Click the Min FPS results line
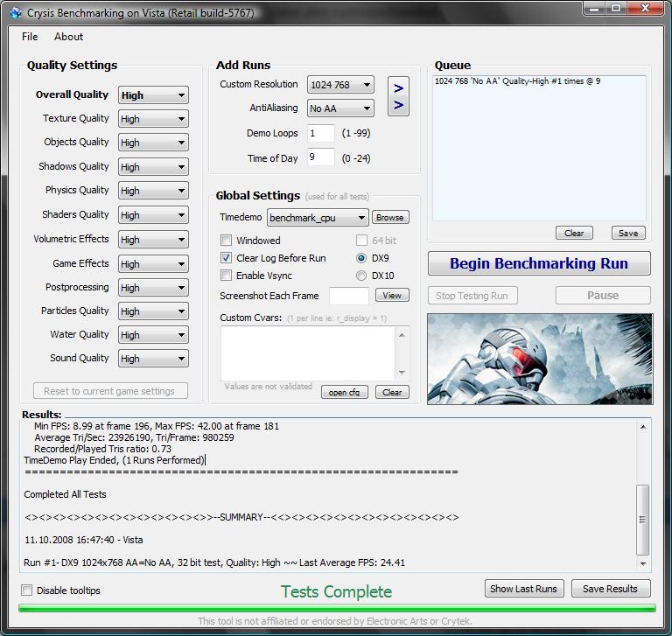Screen dimensions: 672x636 tap(157, 426)
